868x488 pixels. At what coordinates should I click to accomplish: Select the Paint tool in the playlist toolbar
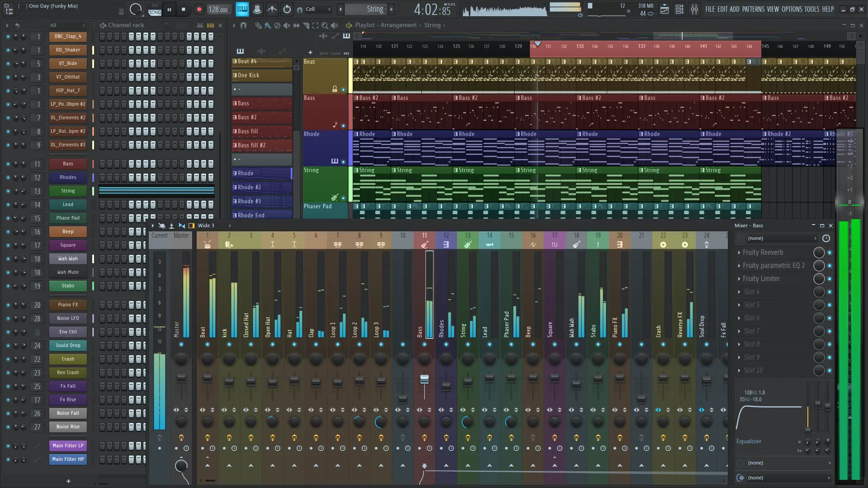click(x=268, y=26)
